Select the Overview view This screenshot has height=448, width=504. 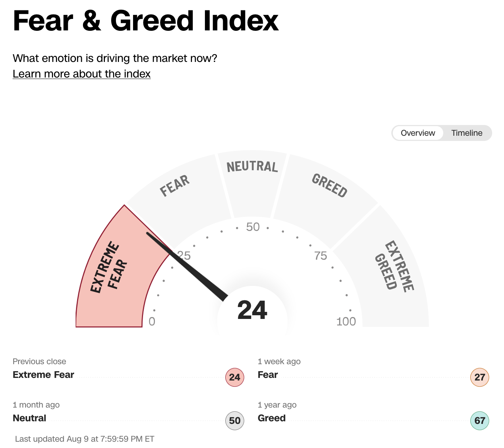pyautogui.click(x=418, y=133)
